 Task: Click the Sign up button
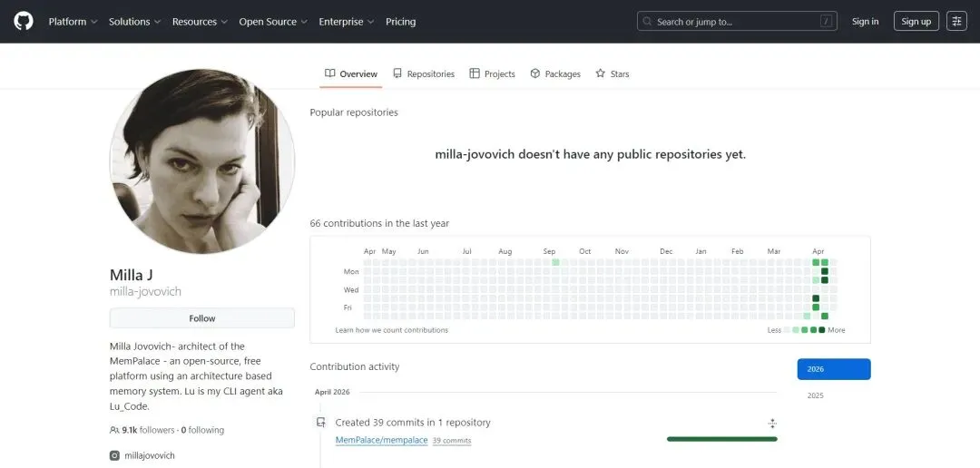coord(916,22)
